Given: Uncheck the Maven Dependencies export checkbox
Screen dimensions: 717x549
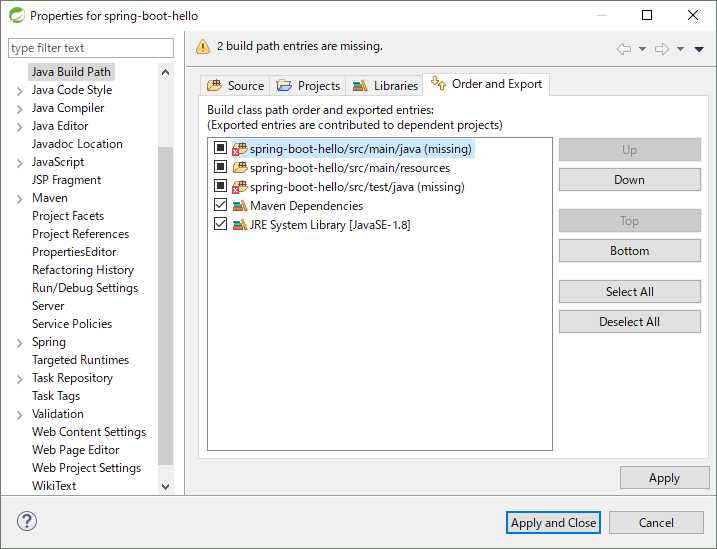Looking at the screenshot, I should (x=220, y=204).
